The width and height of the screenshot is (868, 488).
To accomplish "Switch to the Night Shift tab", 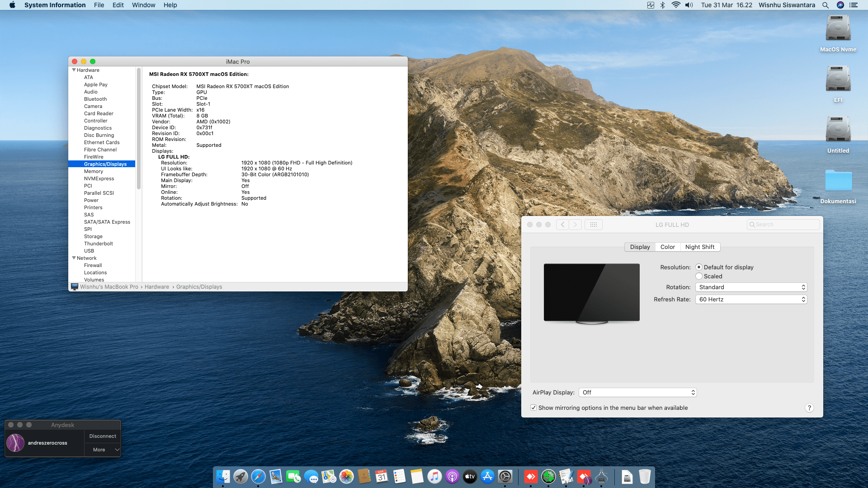I will point(700,247).
